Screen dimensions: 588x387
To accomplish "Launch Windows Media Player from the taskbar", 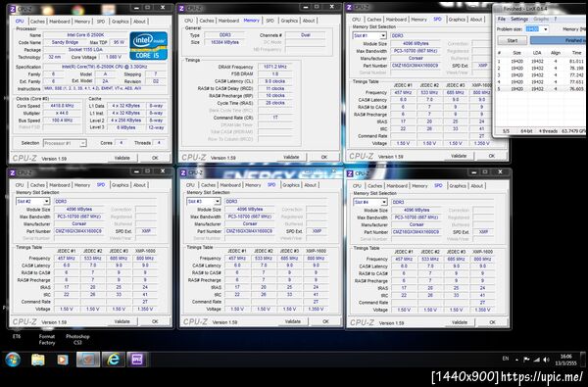I will (63, 360).
